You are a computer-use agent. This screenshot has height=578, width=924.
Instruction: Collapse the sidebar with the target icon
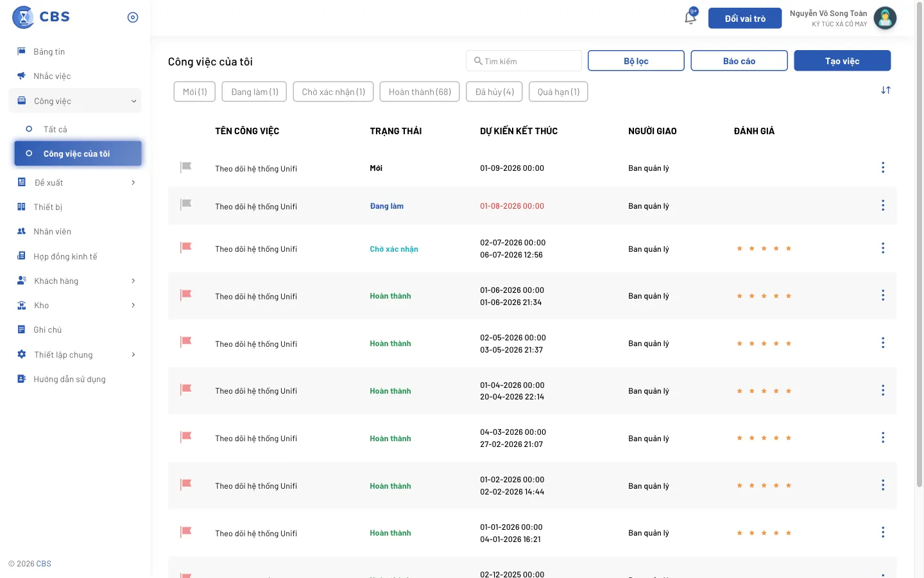point(133,17)
